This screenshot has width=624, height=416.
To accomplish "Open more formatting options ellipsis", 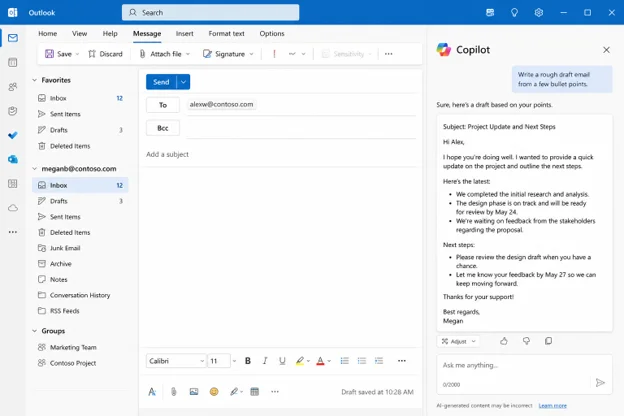I will click(x=402, y=361).
